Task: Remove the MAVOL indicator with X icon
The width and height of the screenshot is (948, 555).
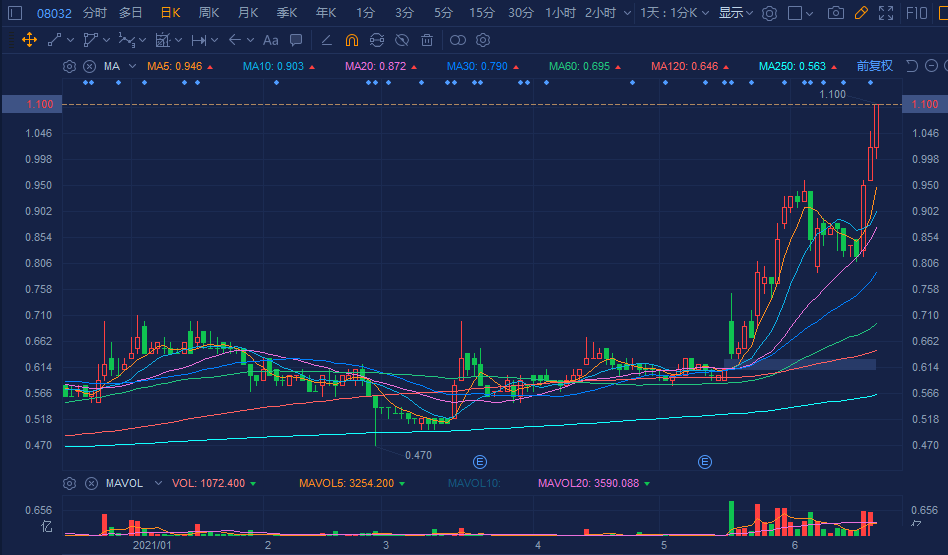Action: (89, 483)
